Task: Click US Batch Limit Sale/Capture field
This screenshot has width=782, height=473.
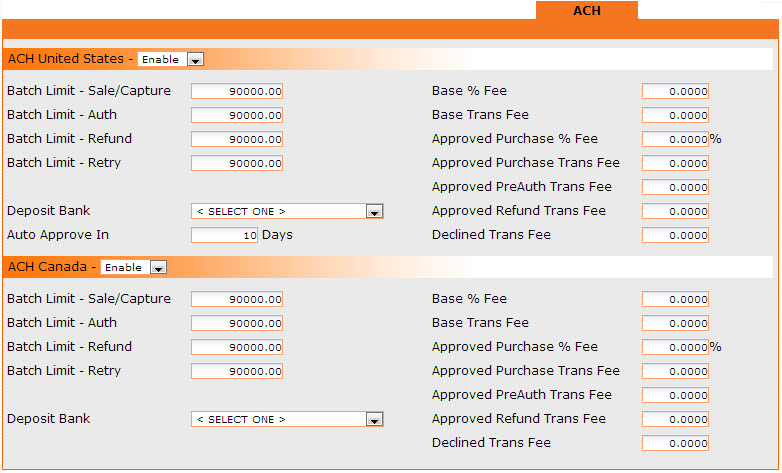Action: (x=237, y=92)
